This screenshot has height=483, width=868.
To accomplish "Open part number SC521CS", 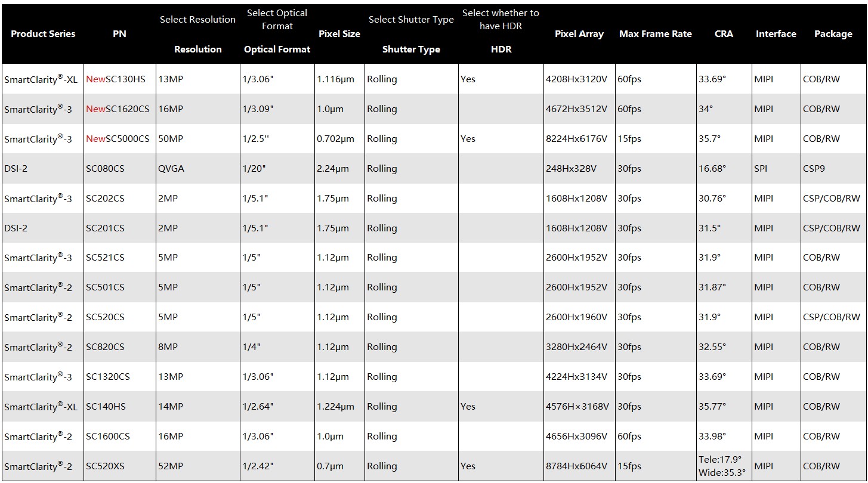I will [x=105, y=258].
